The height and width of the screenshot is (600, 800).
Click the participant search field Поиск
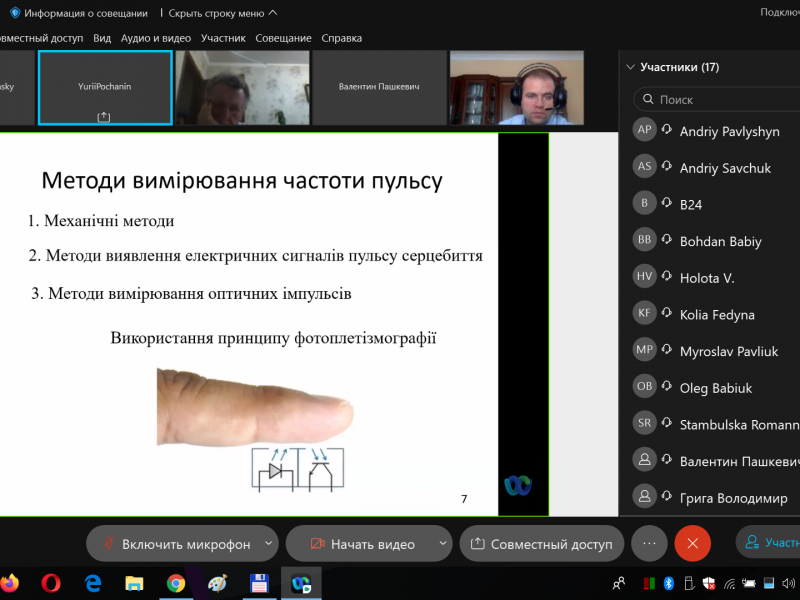point(720,100)
